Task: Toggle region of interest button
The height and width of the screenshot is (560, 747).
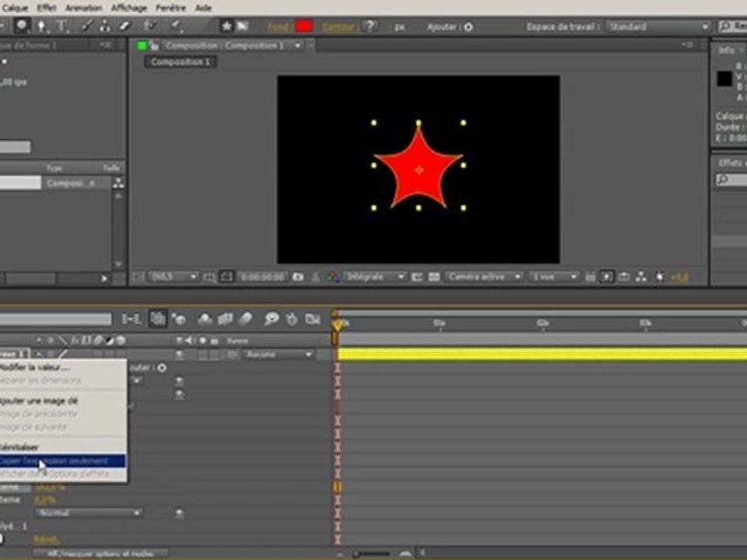Action: [417, 277]
